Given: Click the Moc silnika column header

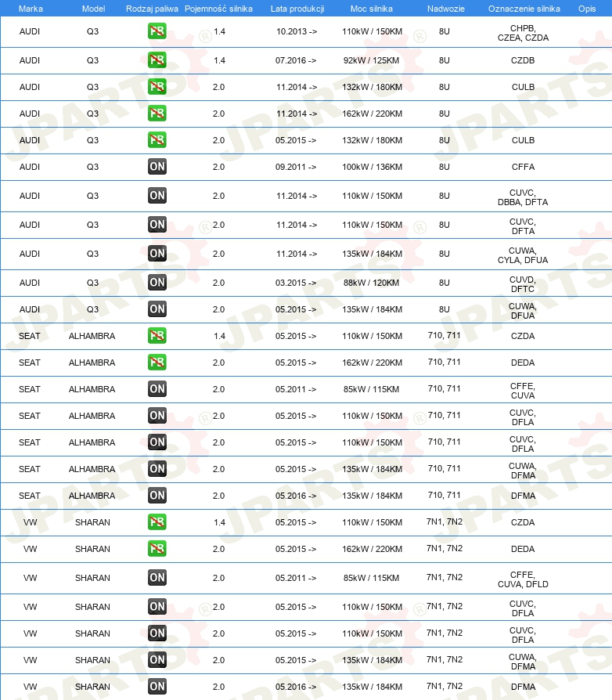Looking at the screenshot, I should [372, 9].
